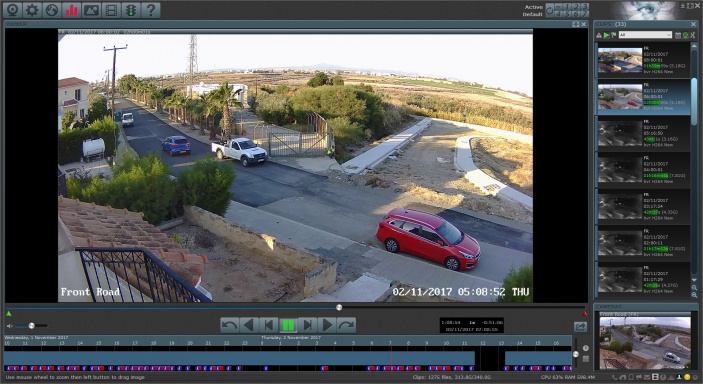This screenshot has width=703, height=384.
Task: Click the export share icon near timeline
Action: (581, 327)
